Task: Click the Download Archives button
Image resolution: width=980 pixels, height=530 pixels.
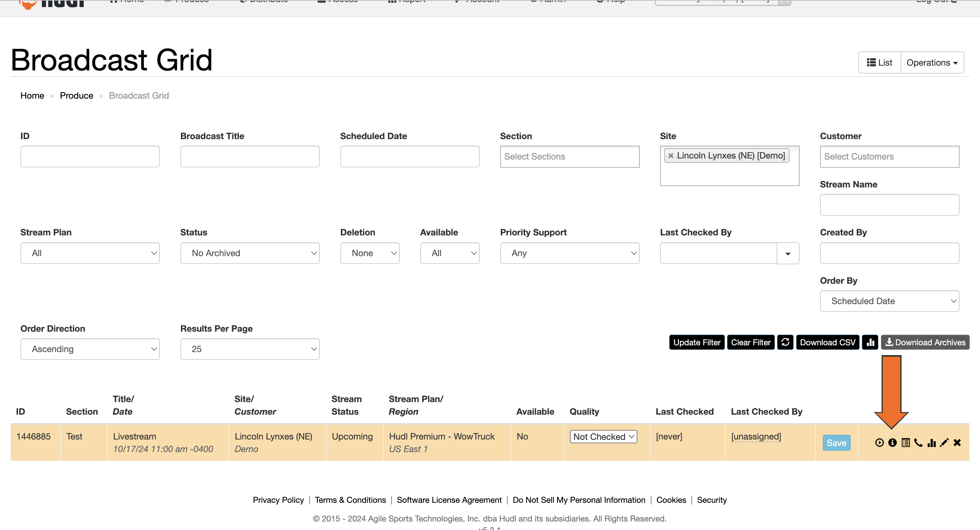Action: pyautogui.click(x=925, y=342)
